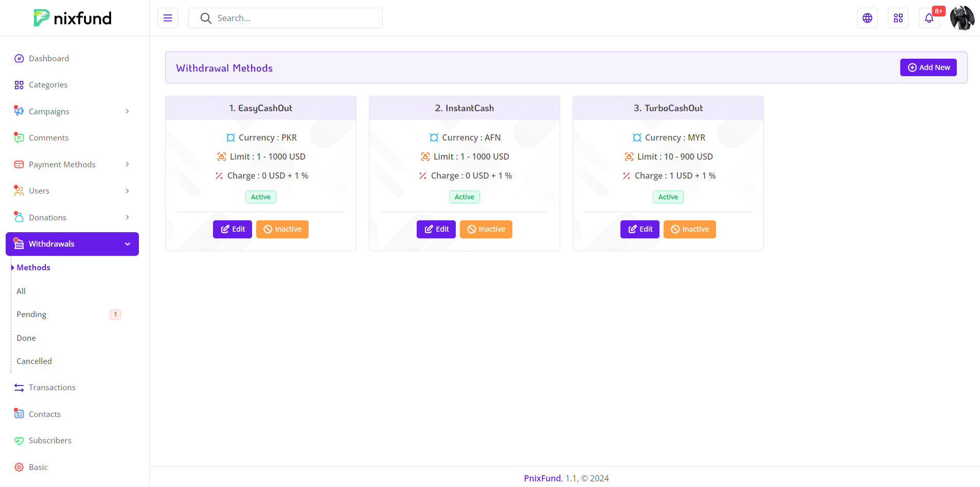
Task: Mark TurboCashOut as Inactive
Action: click(690, 230)
